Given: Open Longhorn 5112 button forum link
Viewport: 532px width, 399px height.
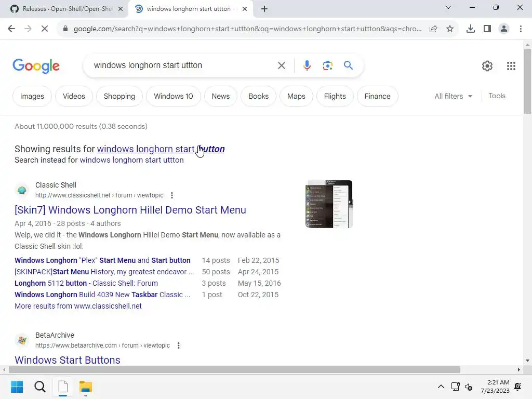Looking at the screenshot, I should (86, 283).
